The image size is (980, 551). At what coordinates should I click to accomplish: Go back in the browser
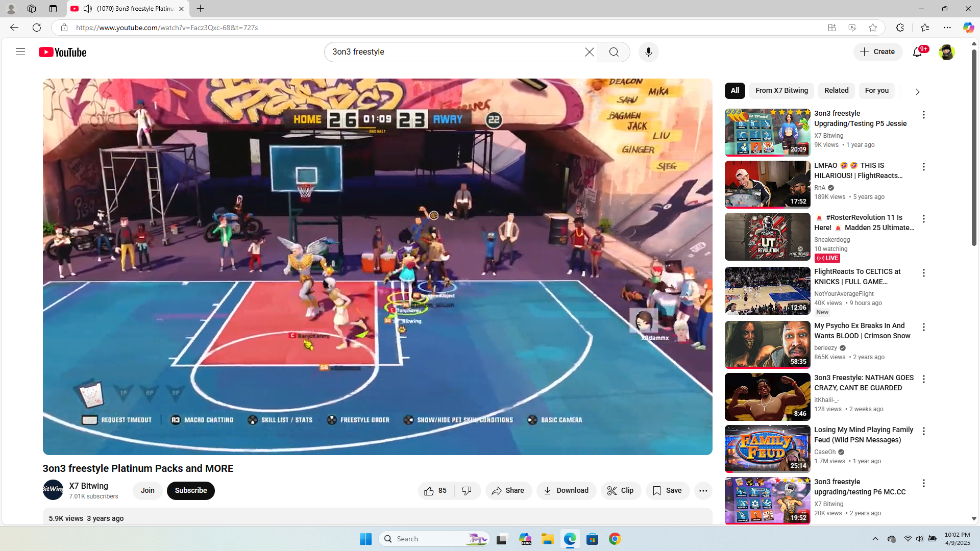pos(14,28)
